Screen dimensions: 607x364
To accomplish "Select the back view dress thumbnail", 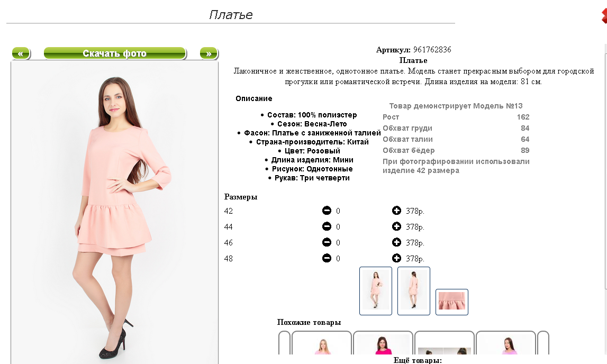I will pyautogui.click(x=413, y=291).
